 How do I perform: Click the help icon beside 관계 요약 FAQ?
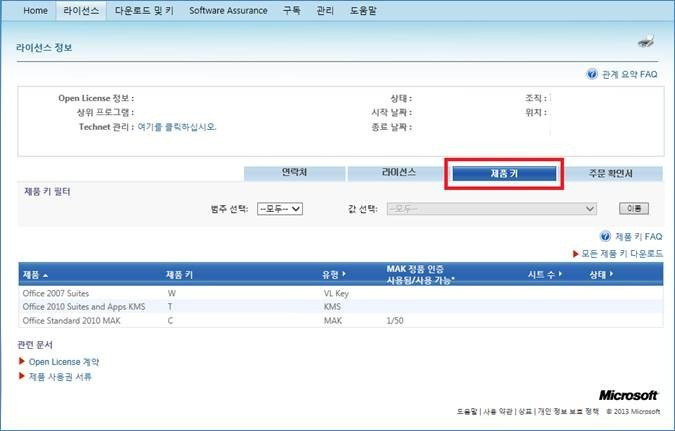click(x=592, y=74)
